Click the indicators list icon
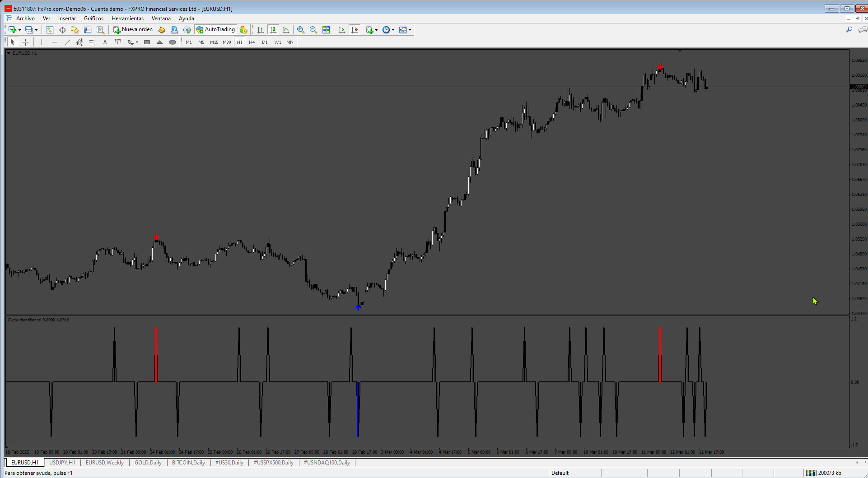Screen dimensions: 868x478 pyautogui.click(x=370, y=30)
